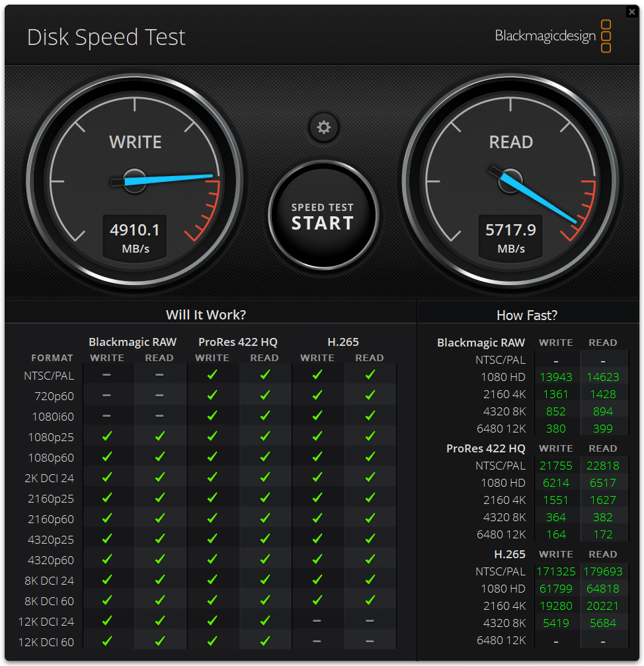The image size is (644, 666).
Task: Click the ProRes 422 HQ 2160 4K write value 1551
Action: tap(555, 500)
